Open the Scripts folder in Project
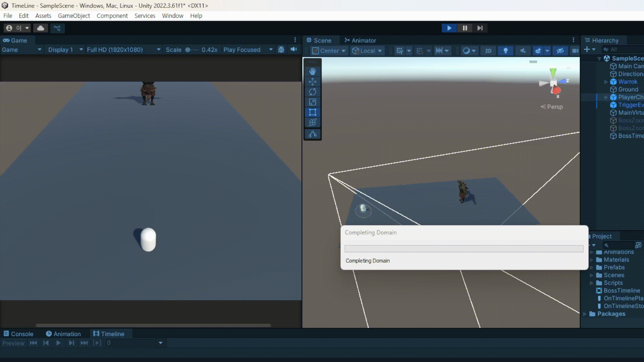The image size is (644, 362). [613, 283]
